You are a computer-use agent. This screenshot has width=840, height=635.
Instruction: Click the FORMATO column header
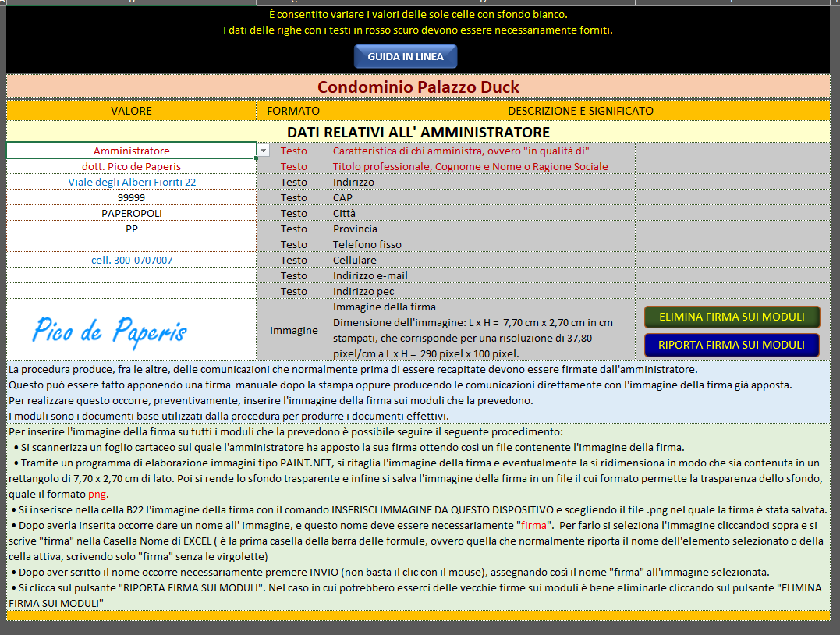tap(293, 111)
